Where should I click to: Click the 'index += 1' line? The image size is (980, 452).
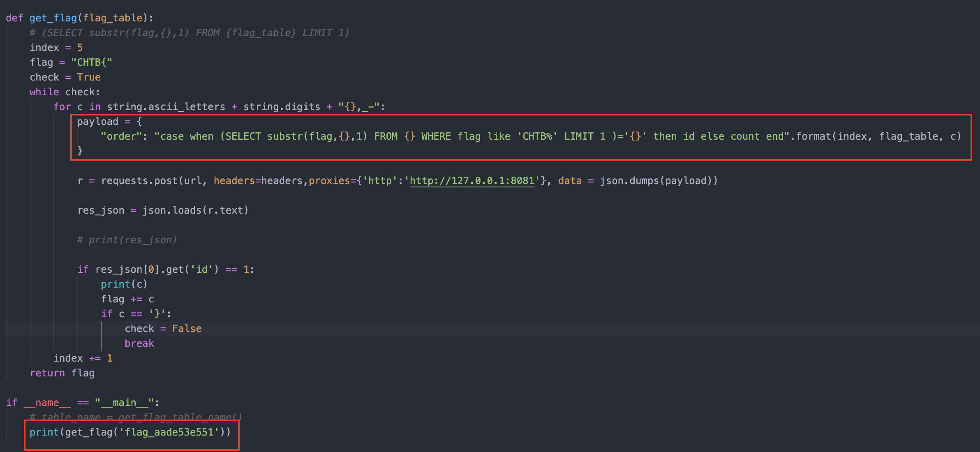[83, 358]
